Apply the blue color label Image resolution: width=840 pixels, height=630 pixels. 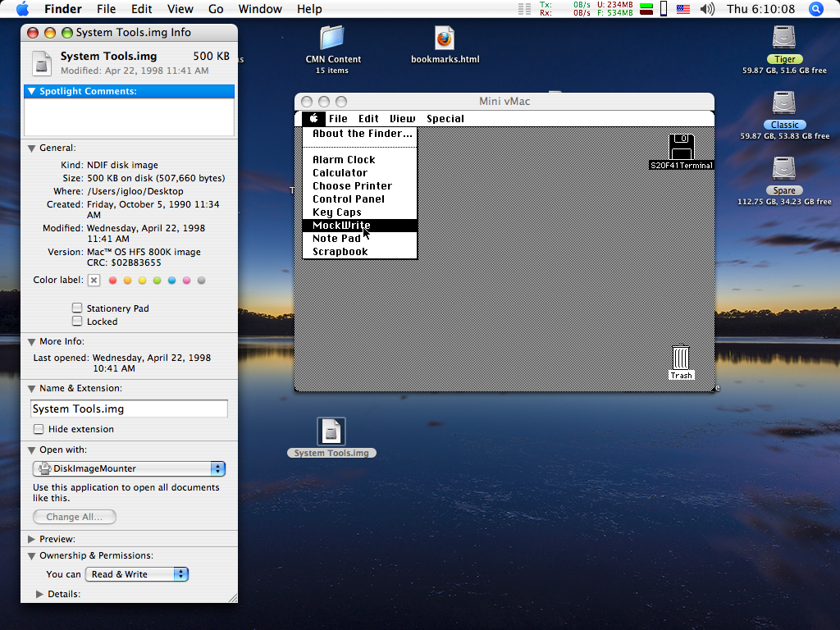pos(171,281)
